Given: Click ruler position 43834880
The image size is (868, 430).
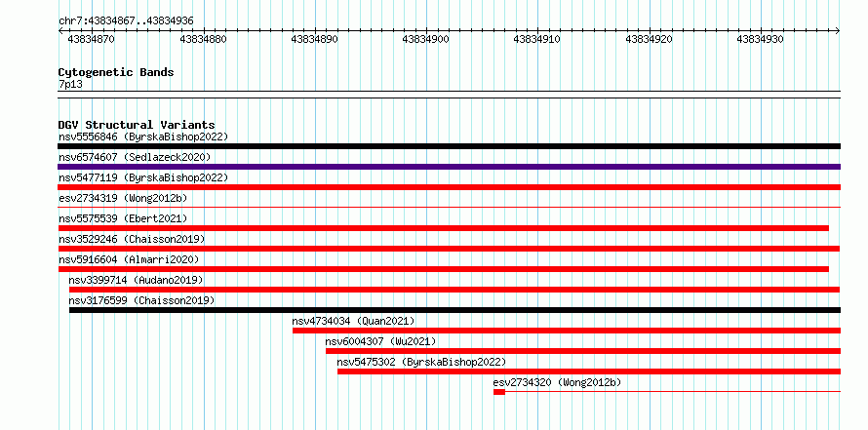Looking at the screenshot, I should tap(204, 39).
